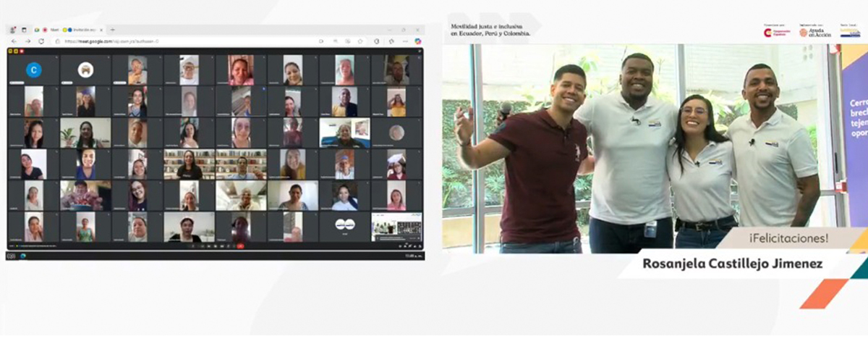
Task: End the call with the red hang-up button
Action: [240, 247]
